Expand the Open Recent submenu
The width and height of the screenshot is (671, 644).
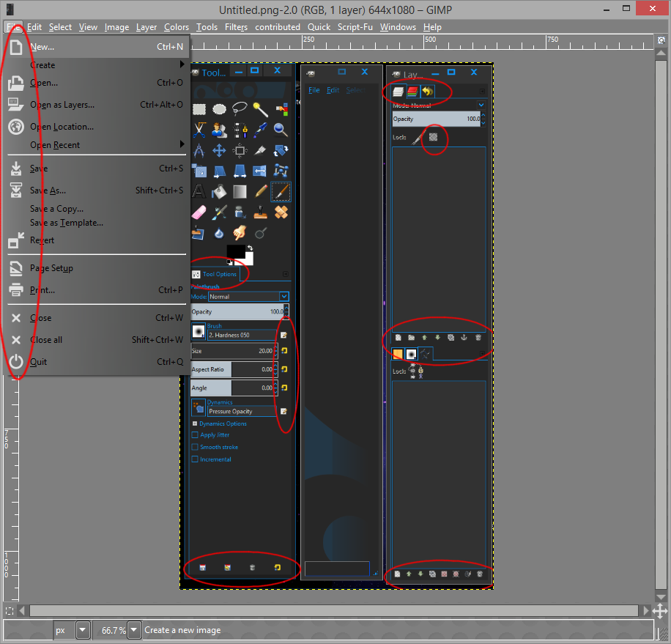tap(182, 144)
